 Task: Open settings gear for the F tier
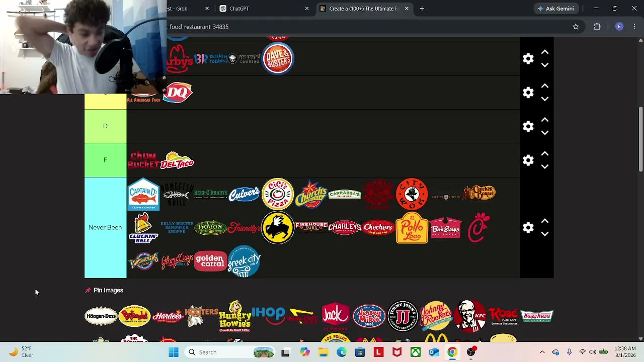(528, 160)
